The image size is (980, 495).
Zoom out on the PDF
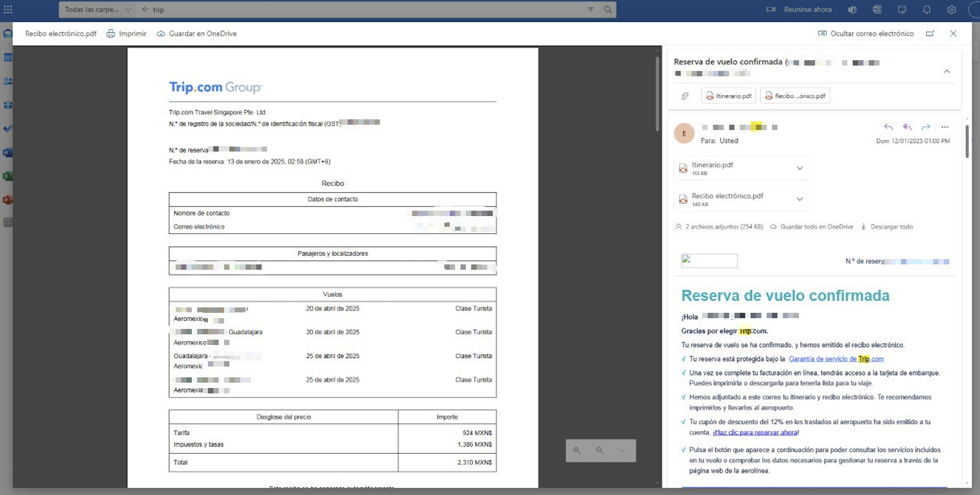(x=600, y=450)
